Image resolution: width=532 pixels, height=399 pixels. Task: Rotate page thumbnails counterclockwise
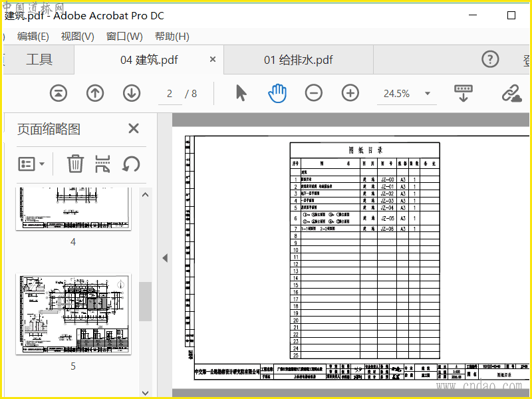click(x=131, y=164)
